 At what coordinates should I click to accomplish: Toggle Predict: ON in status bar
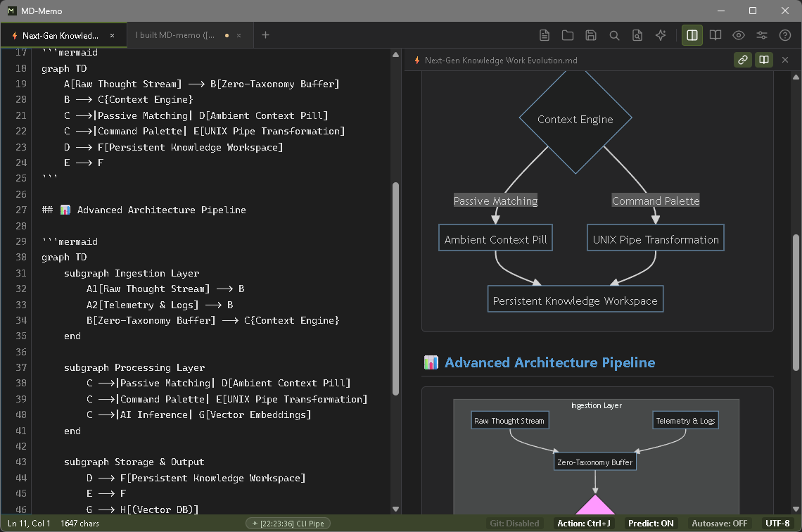(651, 524)
